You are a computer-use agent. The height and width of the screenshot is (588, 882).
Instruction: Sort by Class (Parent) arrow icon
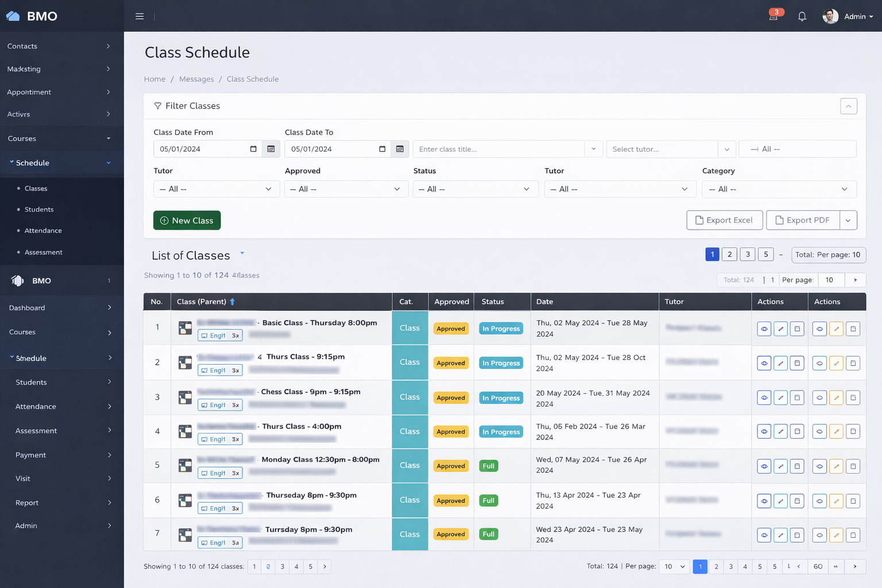[232, 301]
